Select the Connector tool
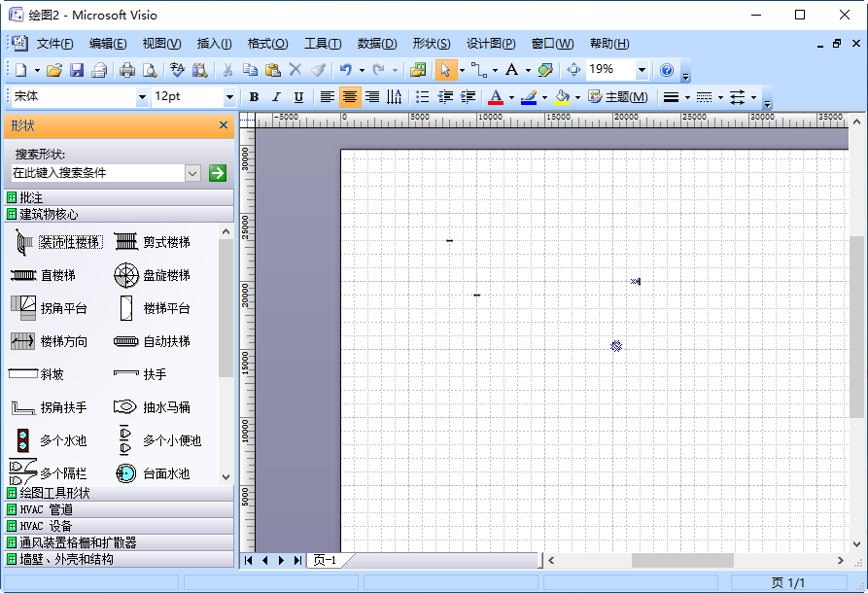This screenshot has height=593, width=868. (x=479, y=70)
